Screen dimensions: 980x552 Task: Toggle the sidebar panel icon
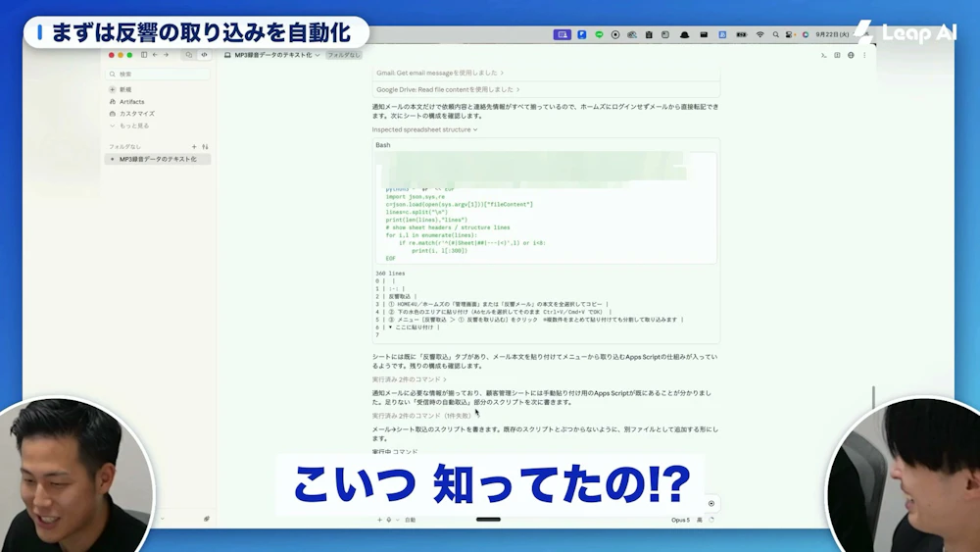pyautogui.click(x=144, y=55)
